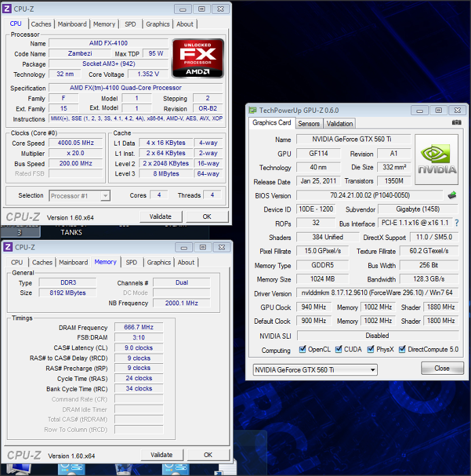Toggle the PhysX checkbox
This screenshot has height=476, width=471.
click(x=370, y=349)
